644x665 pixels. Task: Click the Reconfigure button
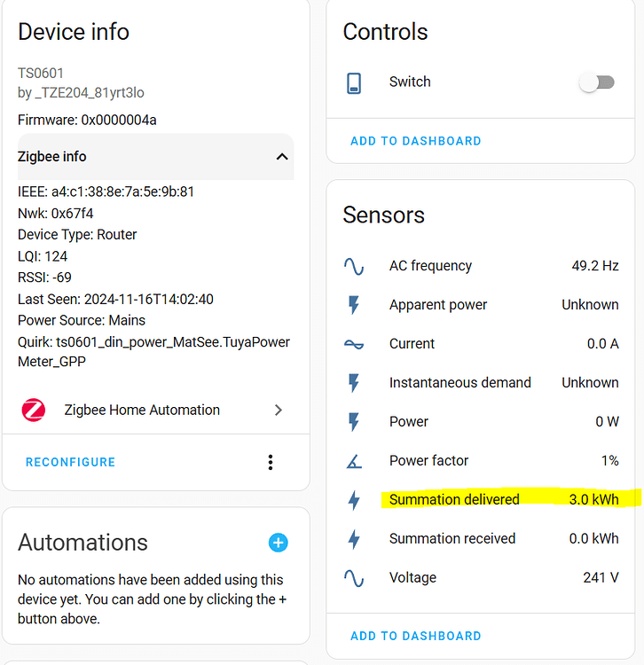click(x=71, y=462)
